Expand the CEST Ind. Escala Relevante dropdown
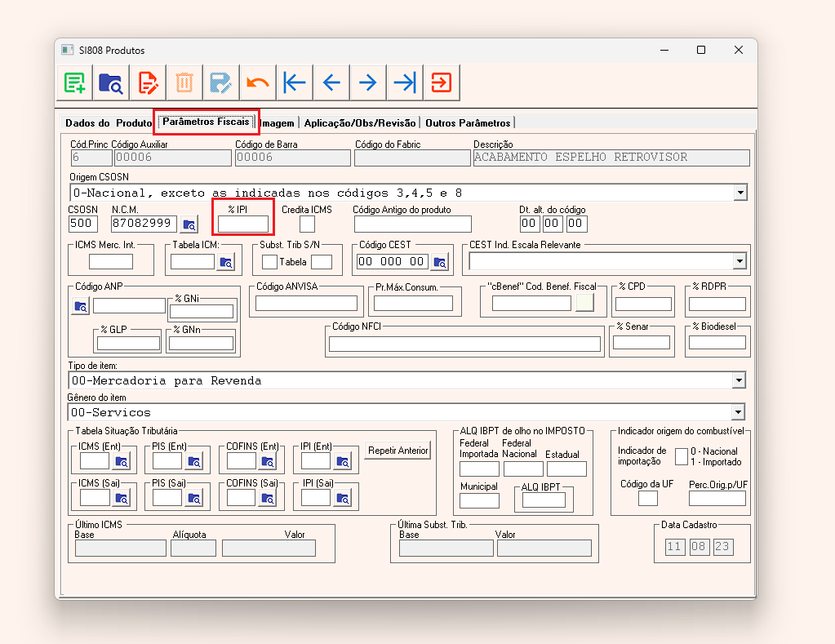The image size is (835, 644). (740, 261)
